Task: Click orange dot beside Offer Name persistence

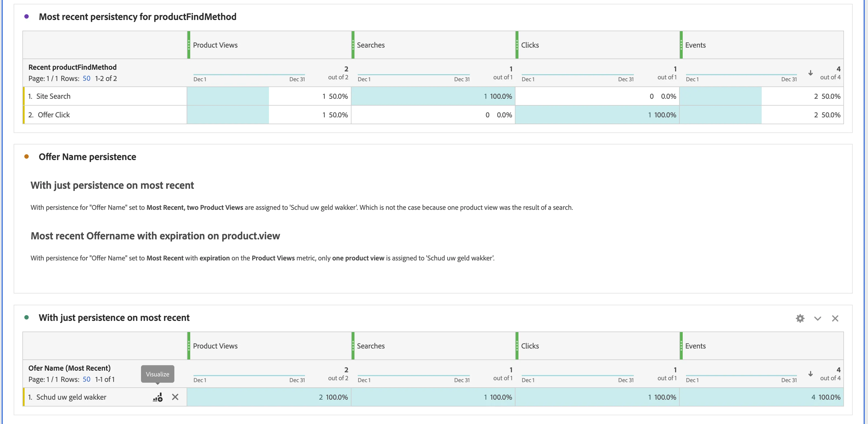Action: point(27,156)
